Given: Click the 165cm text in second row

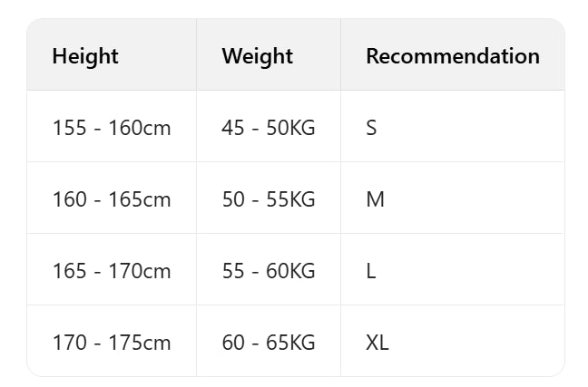Looking at the screenshot, I should pyautogui.click(x=140, y=199).
